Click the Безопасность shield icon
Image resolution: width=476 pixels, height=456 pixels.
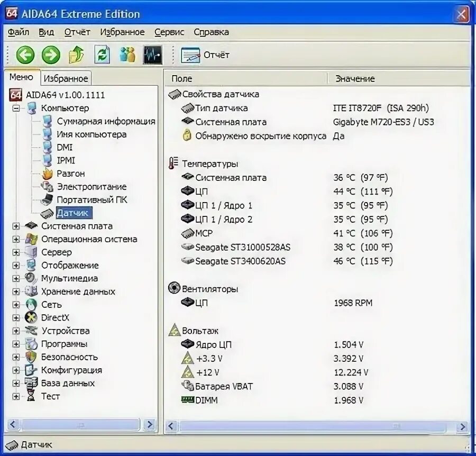(x=31, y=357)
